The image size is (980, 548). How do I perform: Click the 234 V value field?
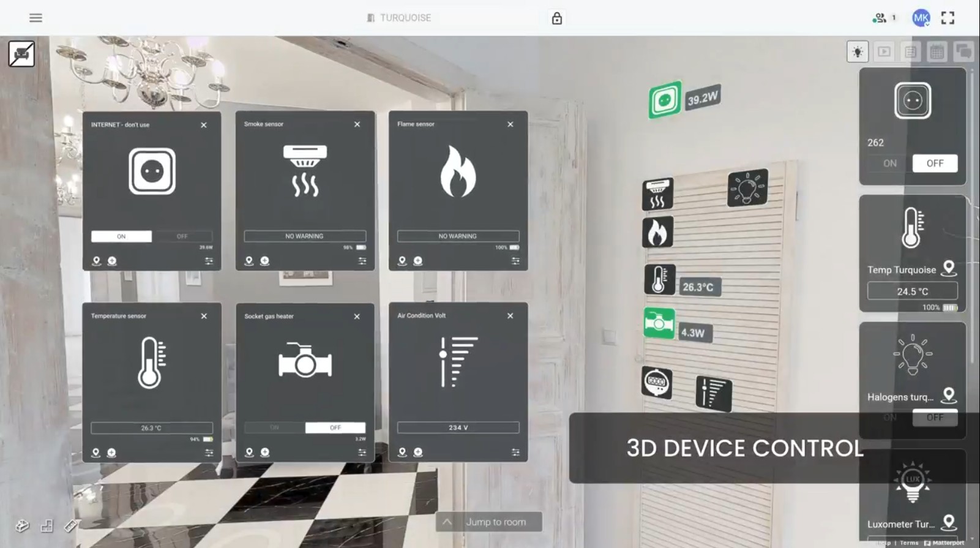pos(458,427)
